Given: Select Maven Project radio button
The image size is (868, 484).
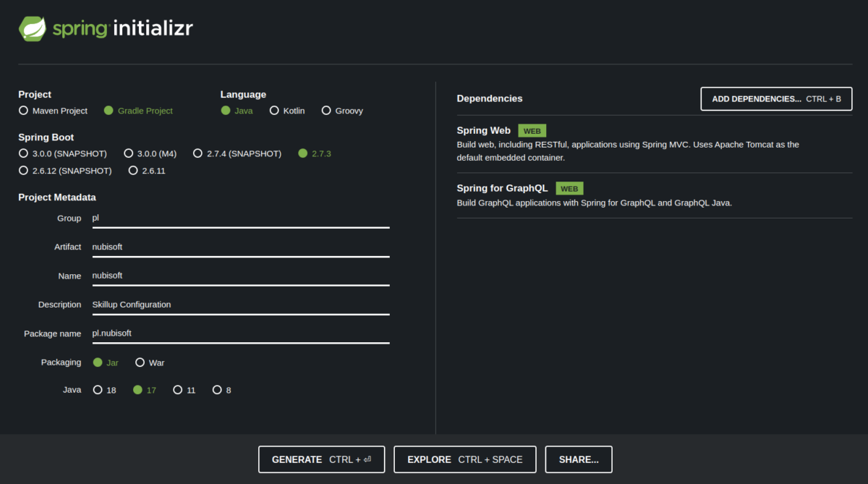Looking at the screenshot, I should 24,111.
